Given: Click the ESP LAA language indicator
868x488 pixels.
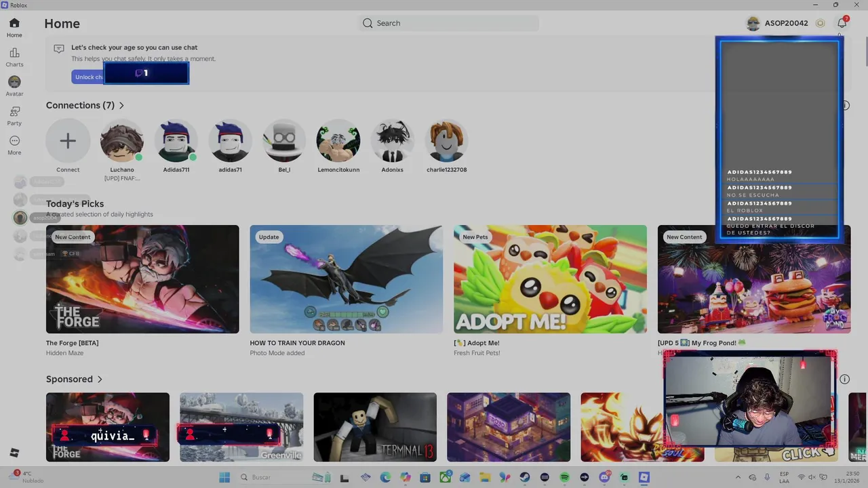Looking at the screenshot, I should pos(784,477).
